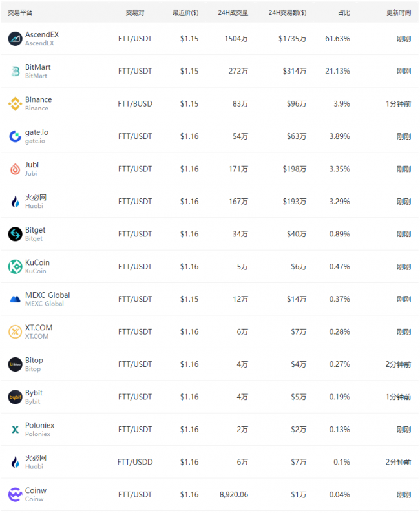
Task: Click the MEXC Global blue mountain logo
Action: (15, 299)
